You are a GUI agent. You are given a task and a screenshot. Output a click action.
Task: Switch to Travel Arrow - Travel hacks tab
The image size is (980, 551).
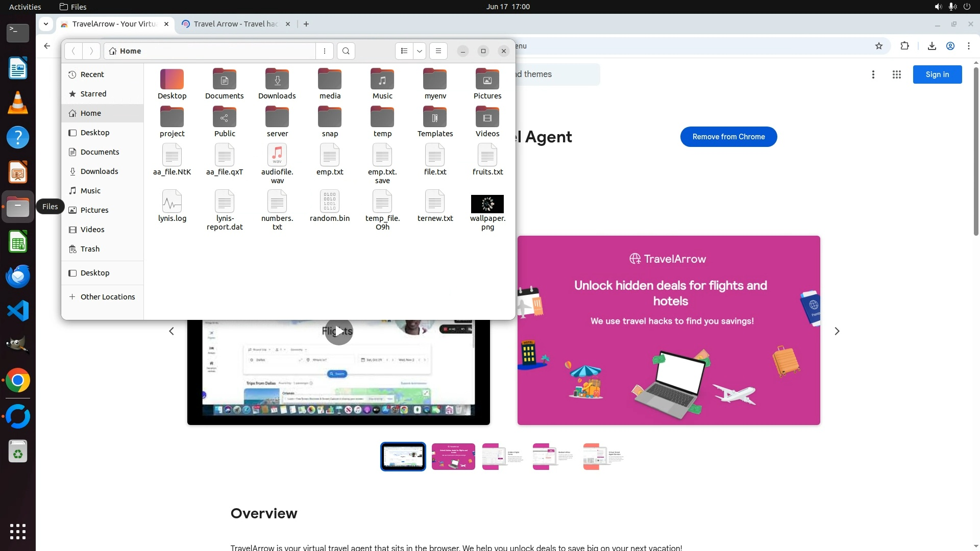(x=236, y=24)
